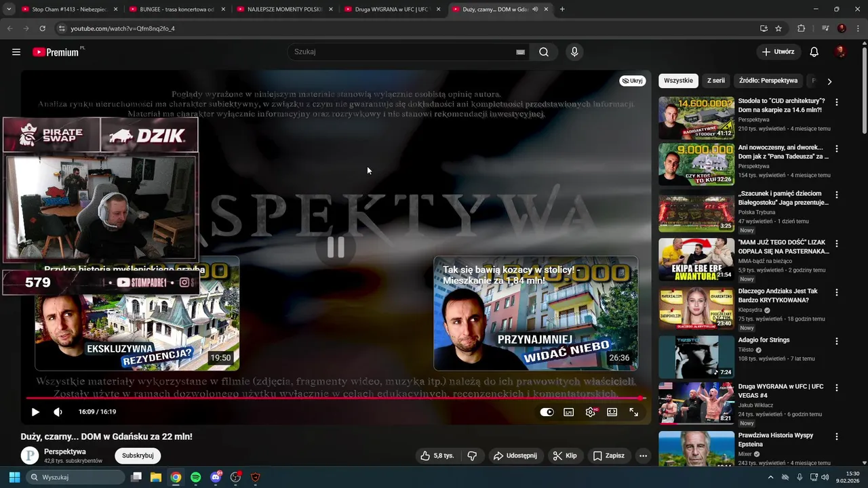
Task: Start voice search with the microphone
Action: (x=574, y=52)
